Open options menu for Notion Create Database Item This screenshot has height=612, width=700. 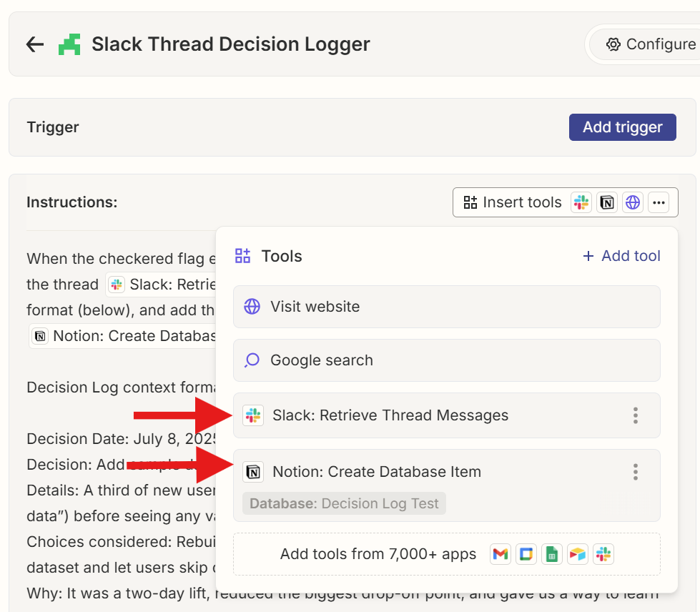pyautogui.click(x=635, y=472)
